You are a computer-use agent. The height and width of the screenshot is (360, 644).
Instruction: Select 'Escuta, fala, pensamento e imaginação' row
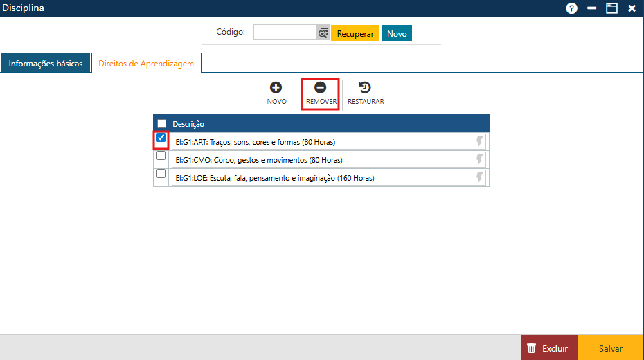tap(328, 178)
